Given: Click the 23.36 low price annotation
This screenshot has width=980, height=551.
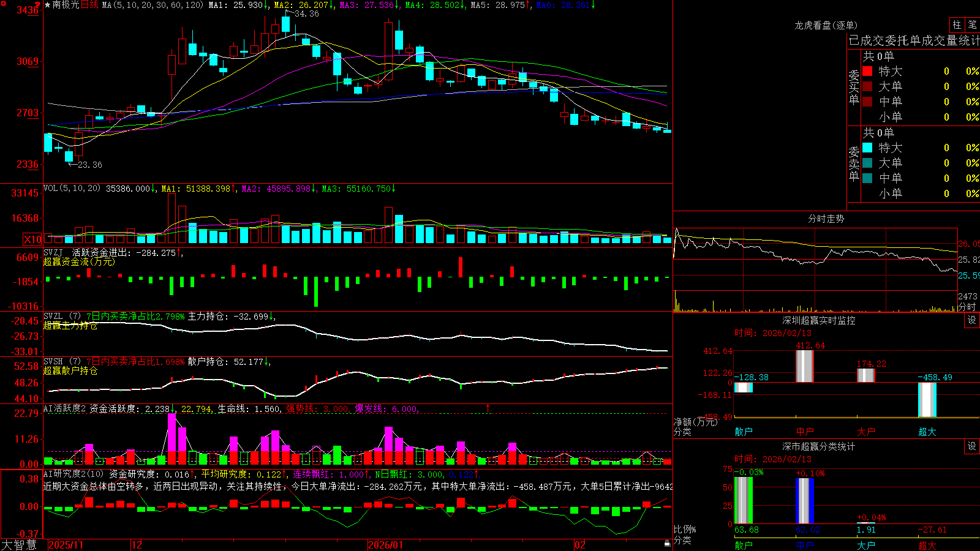Looking at the screenshot, I should (x=89, y=165).
